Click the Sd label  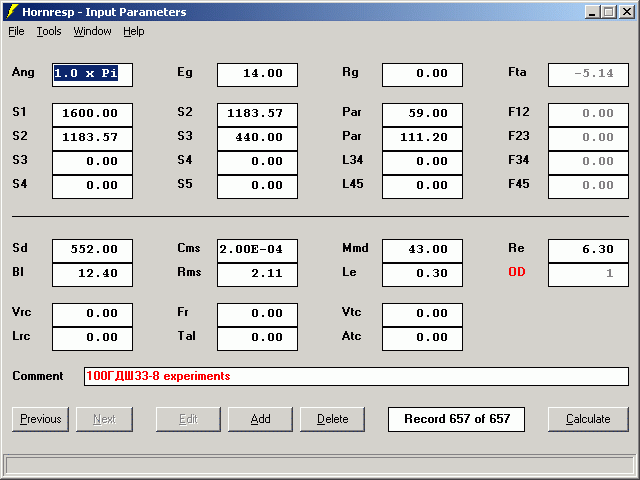click(20, 248)
